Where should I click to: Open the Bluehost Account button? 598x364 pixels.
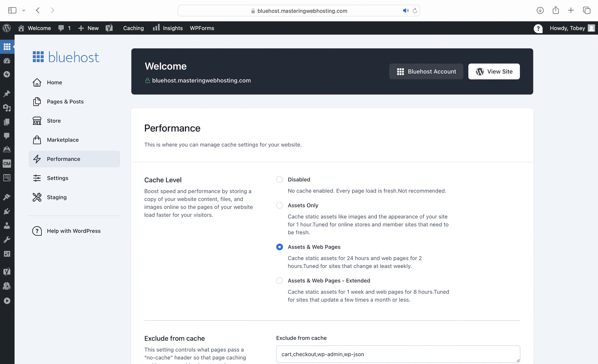point(426,72)
